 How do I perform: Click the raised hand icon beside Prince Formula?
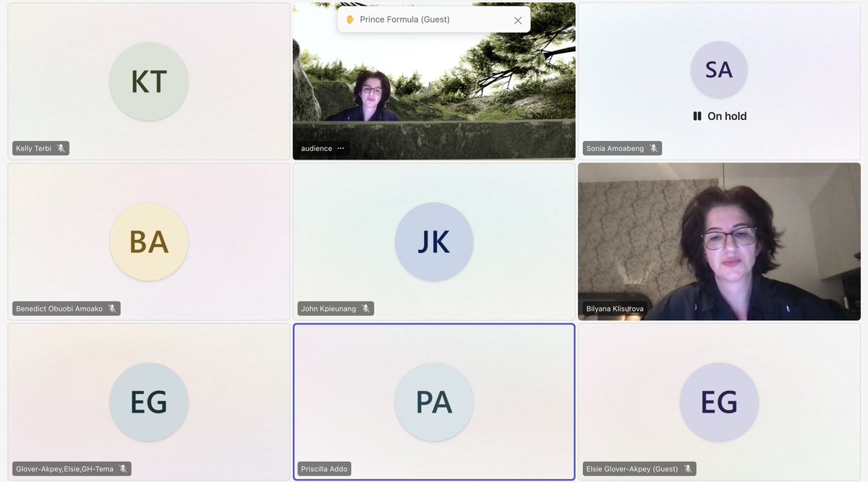click(x=350, y=20)
